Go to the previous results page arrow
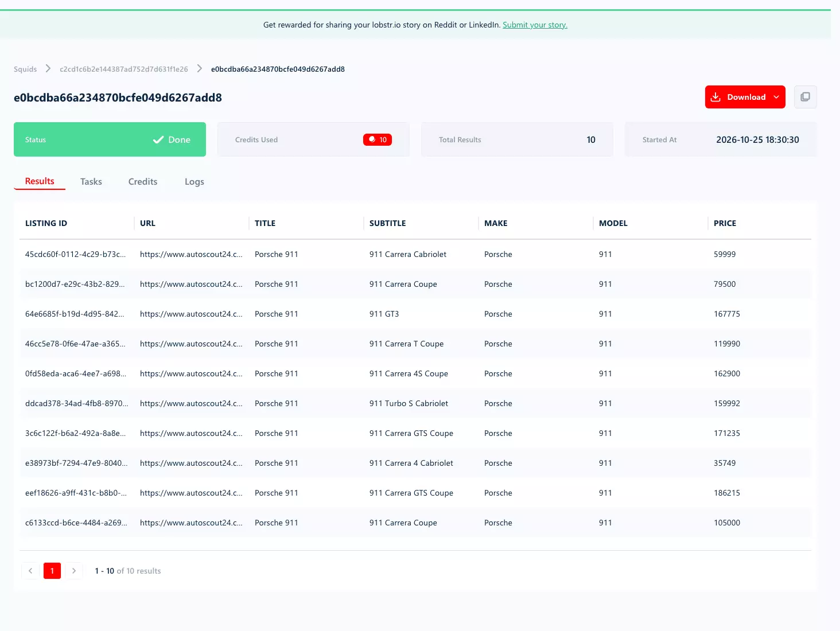This screenshot has width=840, height=631. [30, 571]
